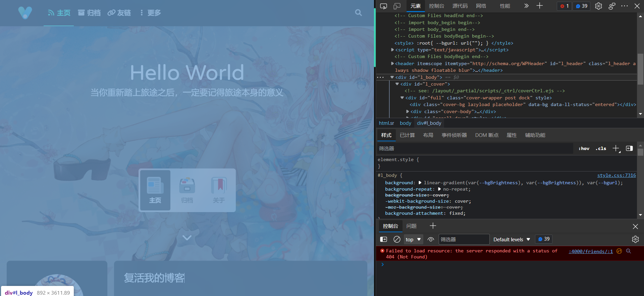Activate the inspect element picker icon

[x=383, y=6]
